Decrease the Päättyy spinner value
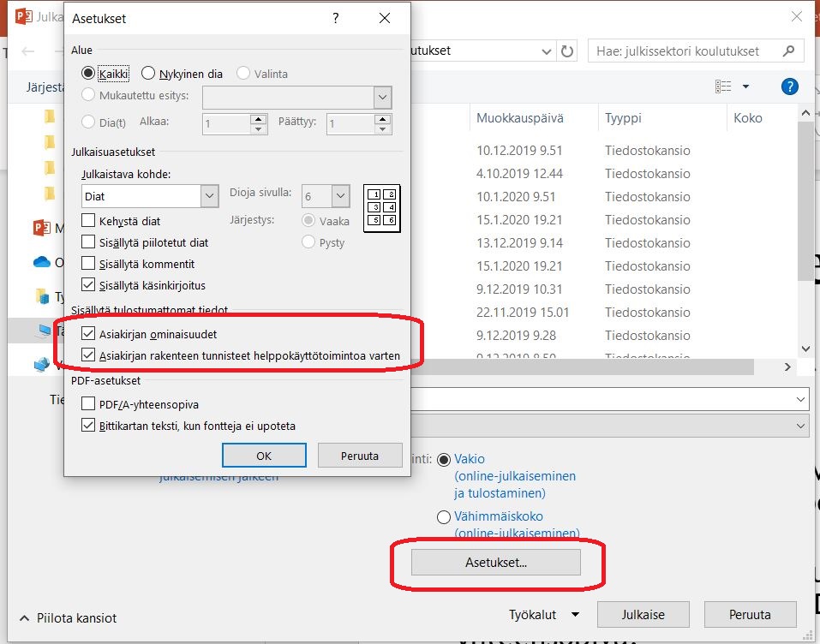 click(383, 129)
